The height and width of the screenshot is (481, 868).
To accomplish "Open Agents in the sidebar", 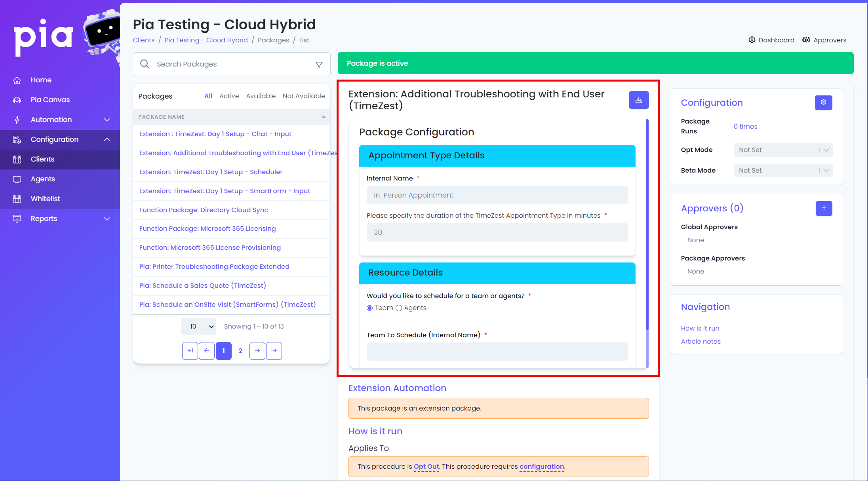I will [x=43, y=179].
